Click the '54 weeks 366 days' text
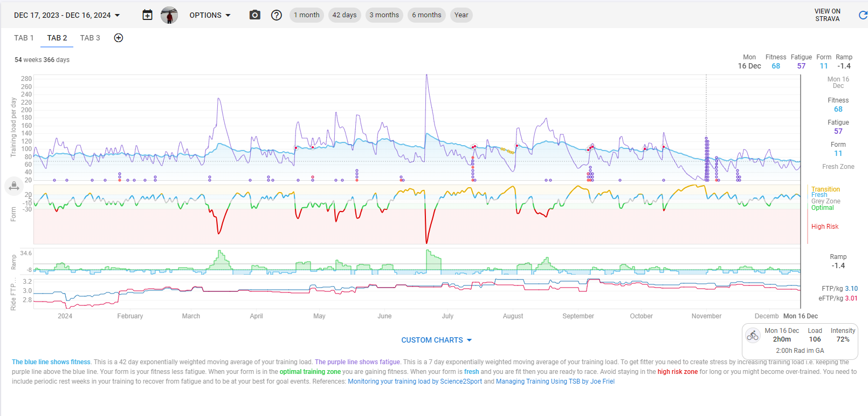 coord(42,60)
